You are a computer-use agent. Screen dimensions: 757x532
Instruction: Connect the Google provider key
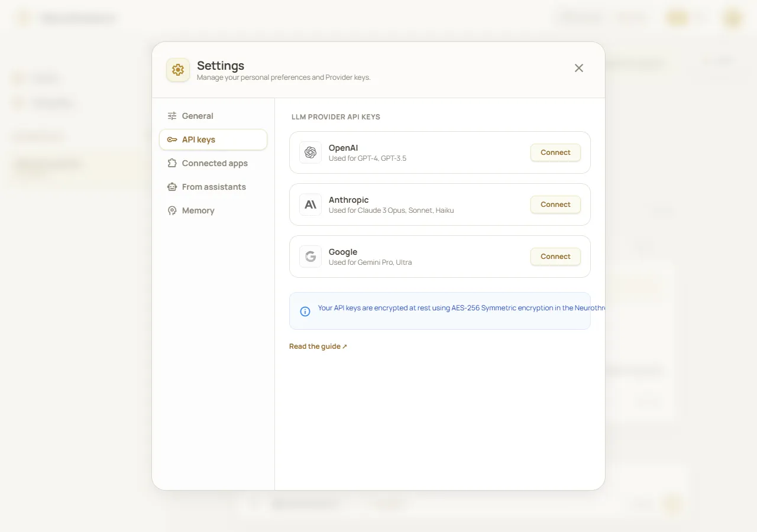[x=555, y=257]
